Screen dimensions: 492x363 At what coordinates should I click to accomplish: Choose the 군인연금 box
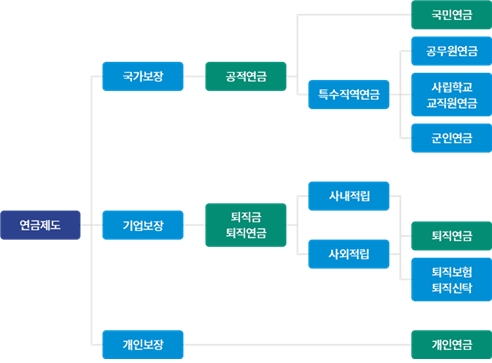(x=452, y=138)
